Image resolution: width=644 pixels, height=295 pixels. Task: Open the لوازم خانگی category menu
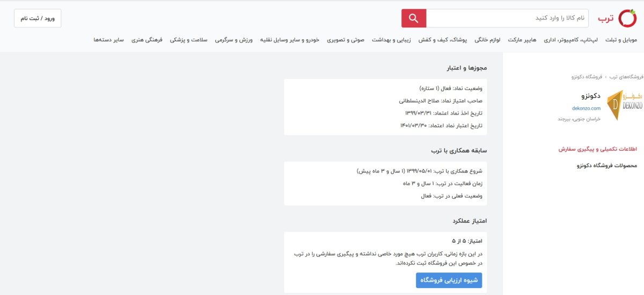pyautogui.click(x=488, y=40)
